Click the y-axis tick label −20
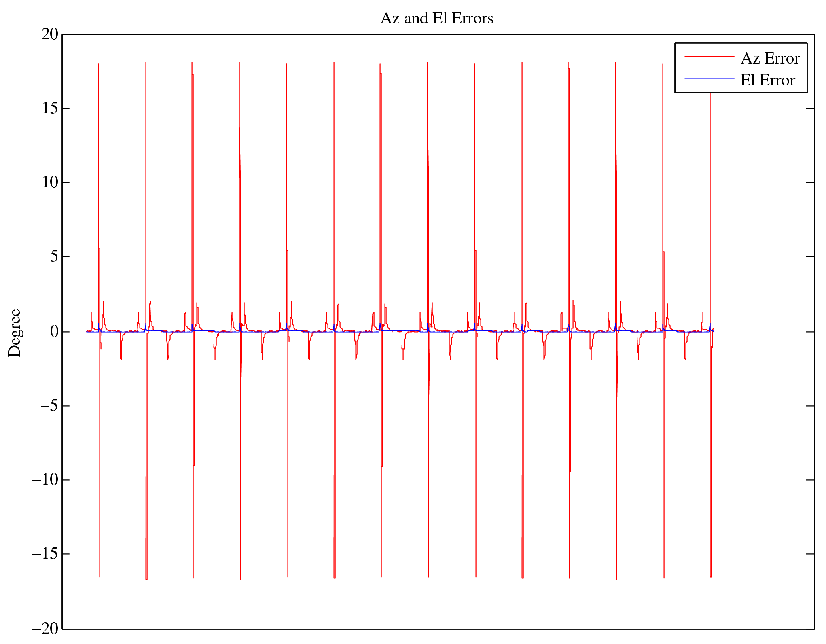Viewport: 826px width, 644px height. [x=45, y=629]
